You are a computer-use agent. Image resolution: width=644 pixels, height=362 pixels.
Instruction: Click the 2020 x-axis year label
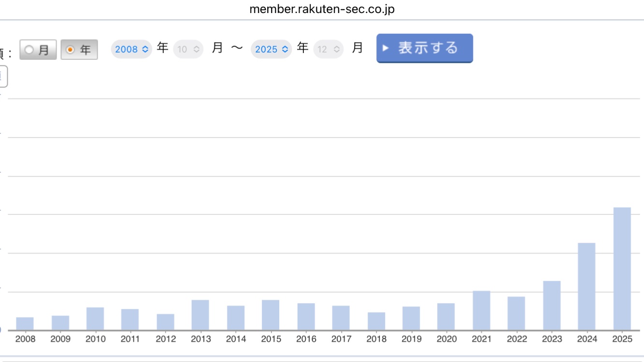click(446, 339)
